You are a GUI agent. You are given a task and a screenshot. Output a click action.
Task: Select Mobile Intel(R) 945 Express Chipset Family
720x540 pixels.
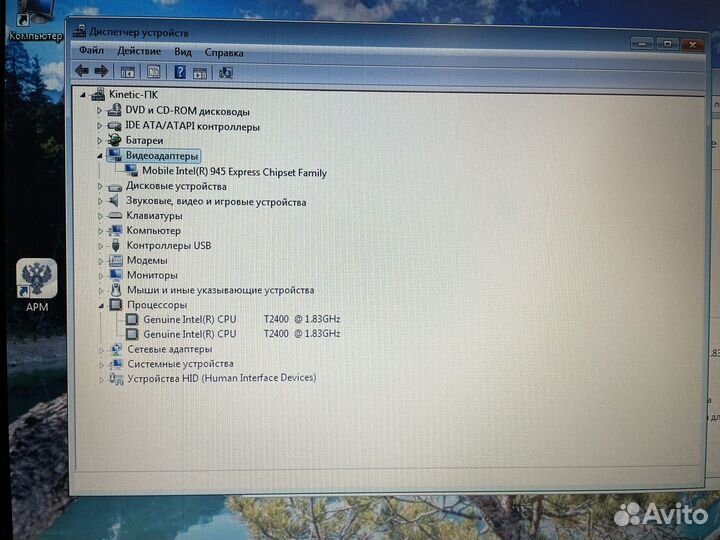pos(234,172)
